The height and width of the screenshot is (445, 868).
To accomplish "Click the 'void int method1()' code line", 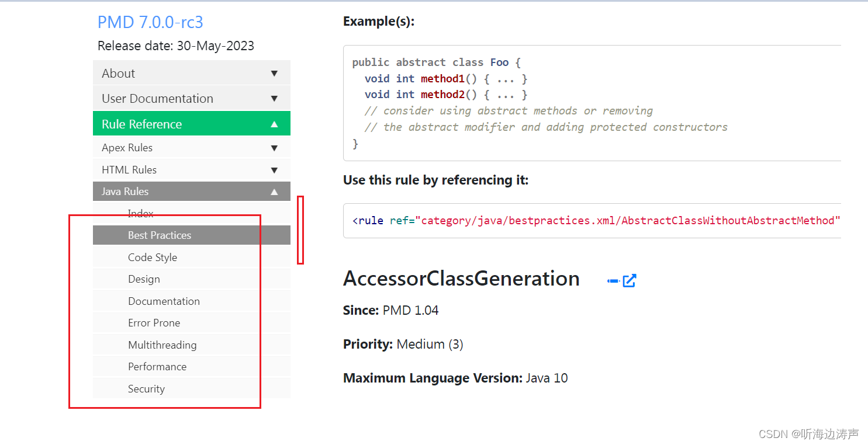I will [446, 79].
